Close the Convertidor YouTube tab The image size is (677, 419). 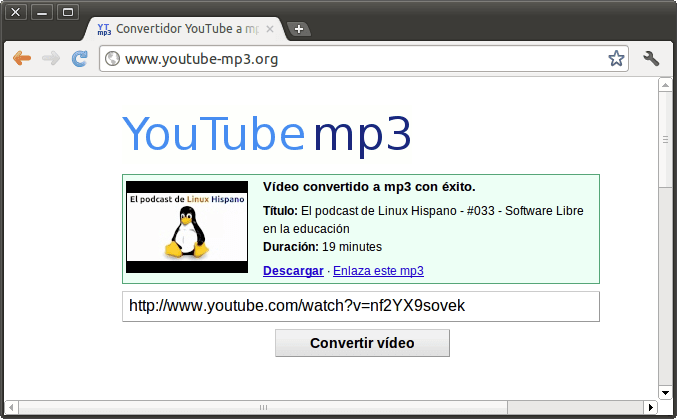pos(270,29)
